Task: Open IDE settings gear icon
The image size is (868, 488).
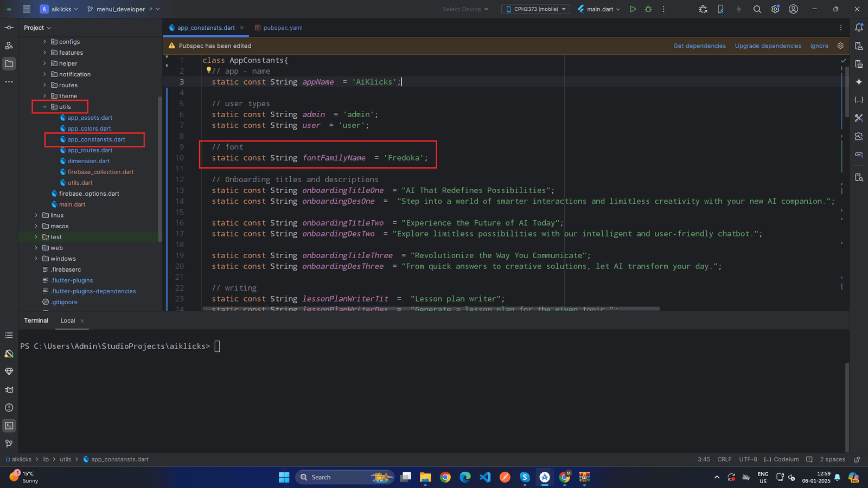Action: click(775, 9)
